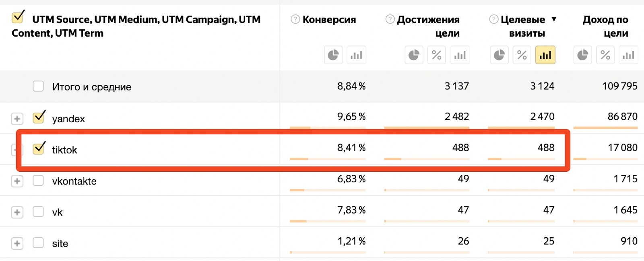Switch Целевые визиты column to percent view
644x261 pixels.
(522, 55)
